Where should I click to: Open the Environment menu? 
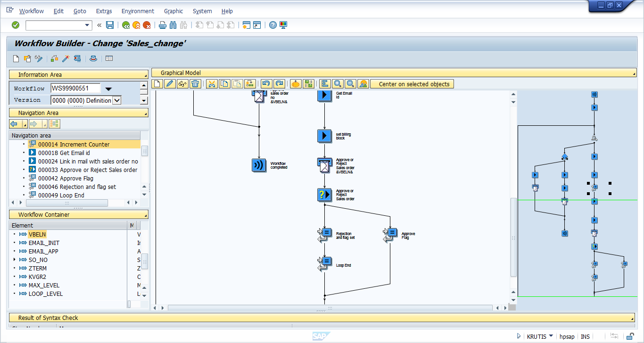[x=138, y=11]
